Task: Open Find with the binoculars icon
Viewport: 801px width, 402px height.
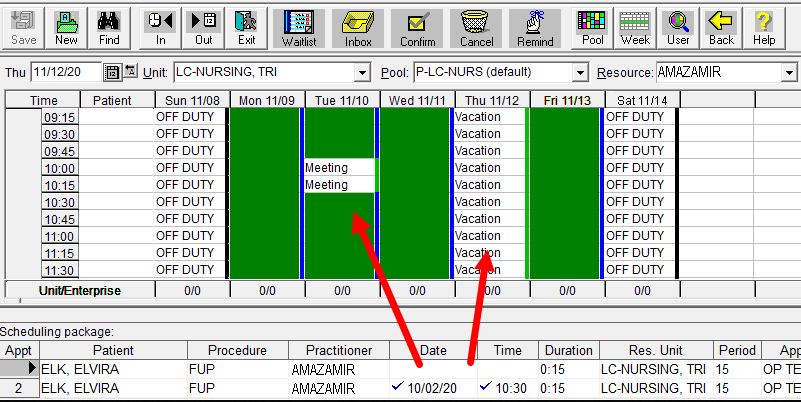Action: tap(109, 28)
